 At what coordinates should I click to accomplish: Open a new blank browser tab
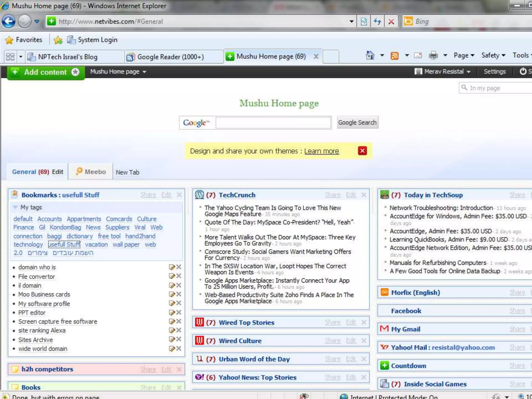pyautogui.click(x=331, y=57)
